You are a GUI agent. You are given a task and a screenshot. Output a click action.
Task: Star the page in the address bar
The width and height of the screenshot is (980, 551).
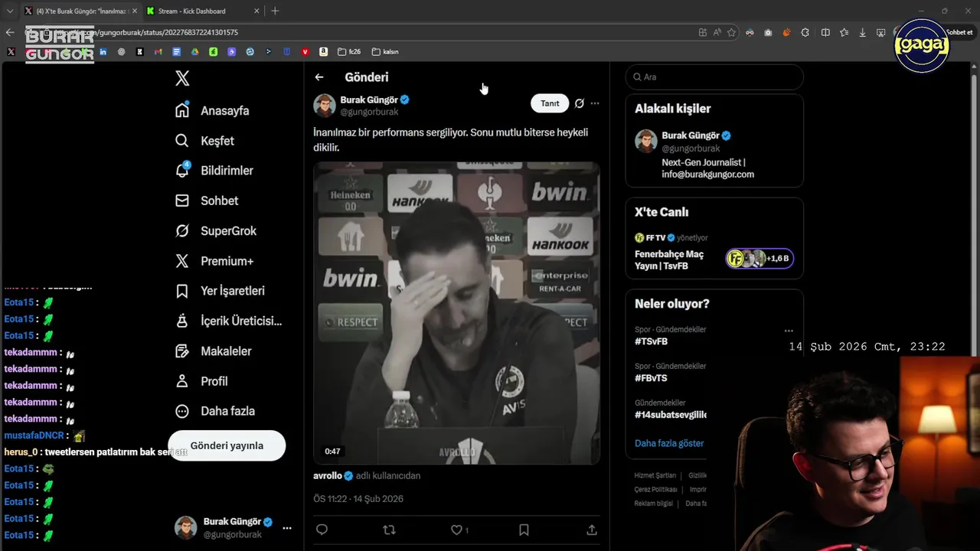click(731, 32)
